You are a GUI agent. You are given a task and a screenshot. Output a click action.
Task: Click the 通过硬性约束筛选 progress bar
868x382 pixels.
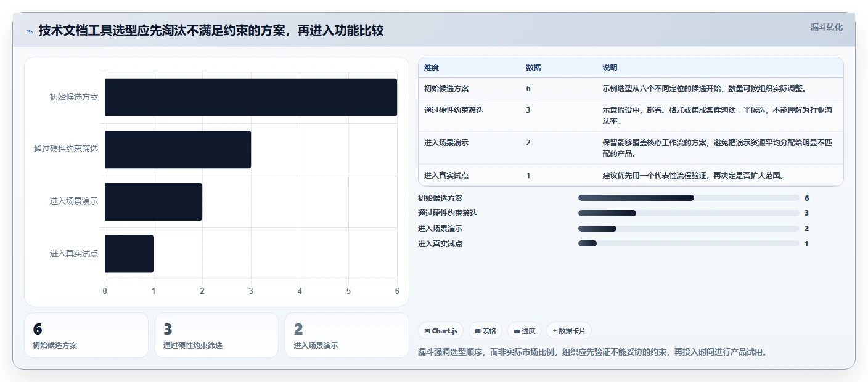tap(689, 213)
